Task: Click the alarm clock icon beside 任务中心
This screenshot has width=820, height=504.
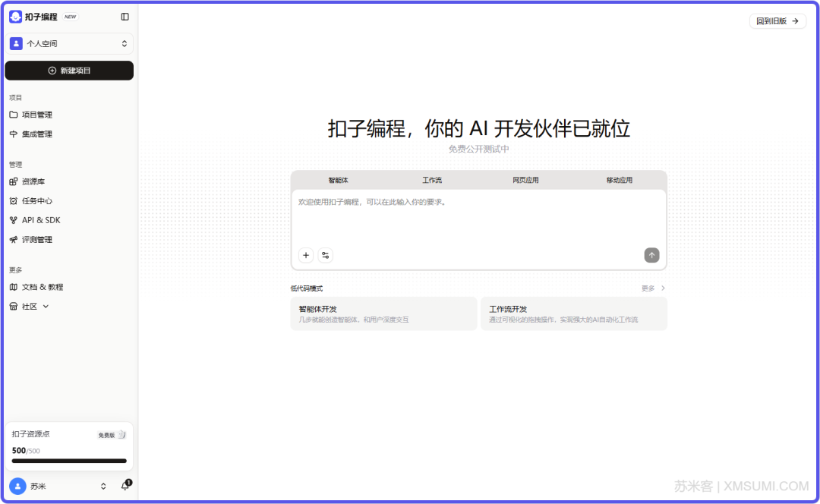Action: pyautogui.click(x=14, y=200)
